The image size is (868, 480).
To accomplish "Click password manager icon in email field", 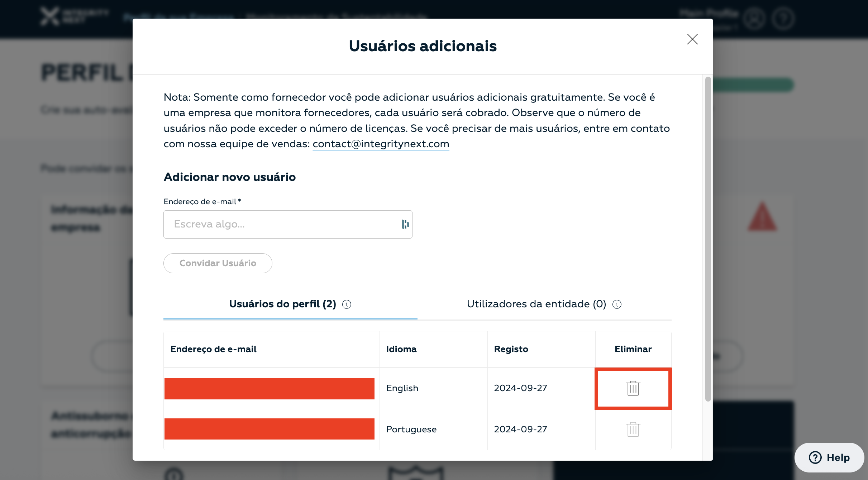I will tap(405, 224).
